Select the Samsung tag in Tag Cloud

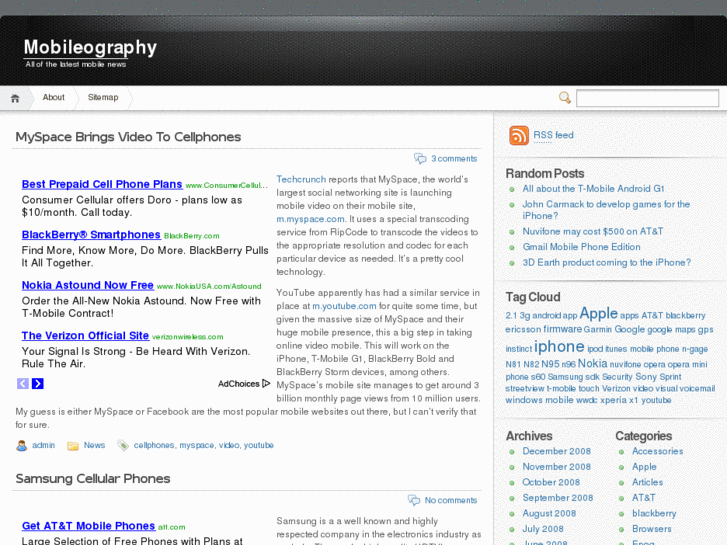(565, 377)
